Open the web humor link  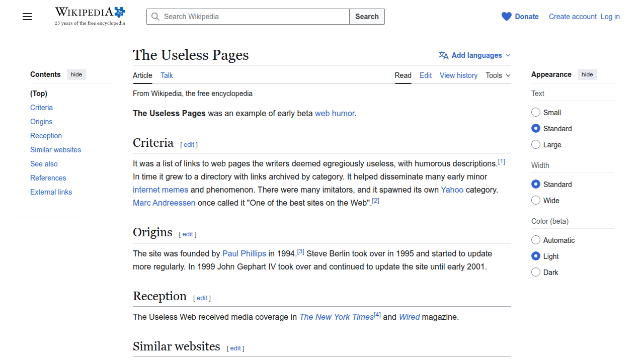point(335,113)
